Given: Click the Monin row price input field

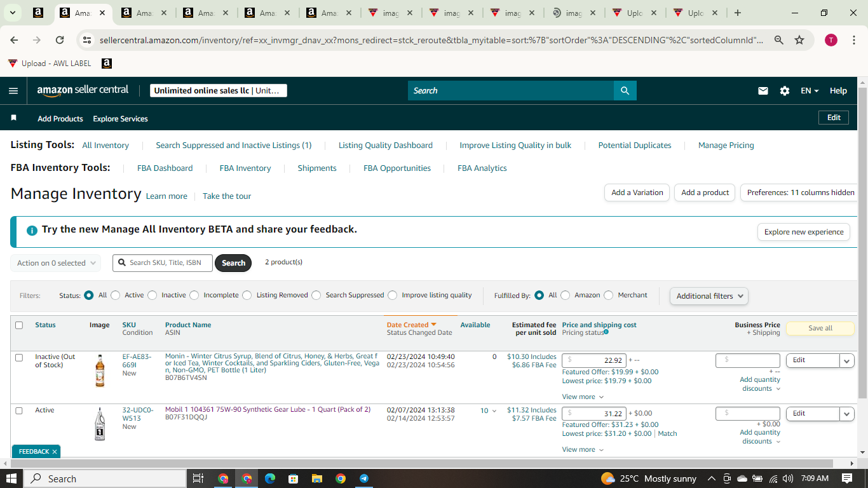Looking at the screenshot, I should tap(594, 360).
